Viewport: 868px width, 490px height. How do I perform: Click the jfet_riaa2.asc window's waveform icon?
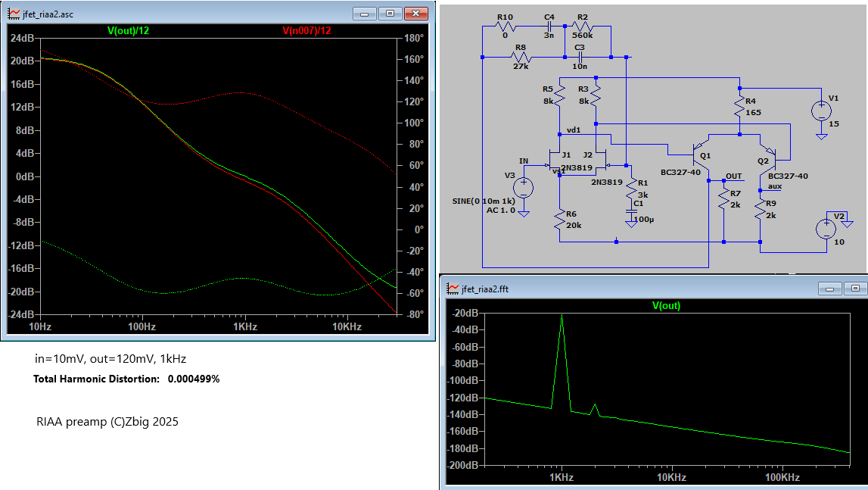[14, 14]
